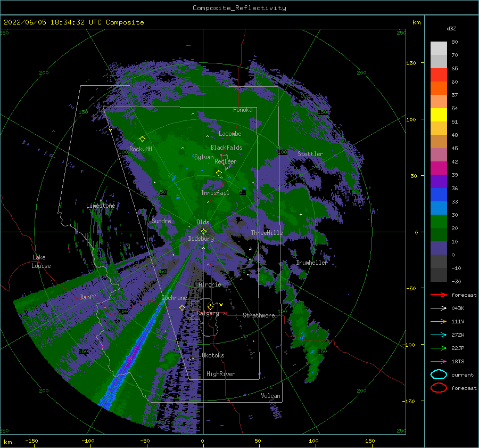Click the 65 dBZ red swatch
This screenshot has height=448, width=479.
pos(439,75)
